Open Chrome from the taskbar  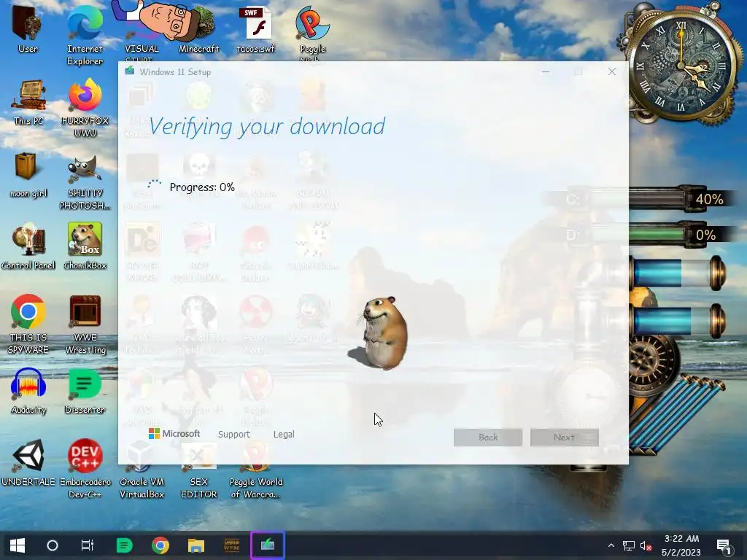160,545
